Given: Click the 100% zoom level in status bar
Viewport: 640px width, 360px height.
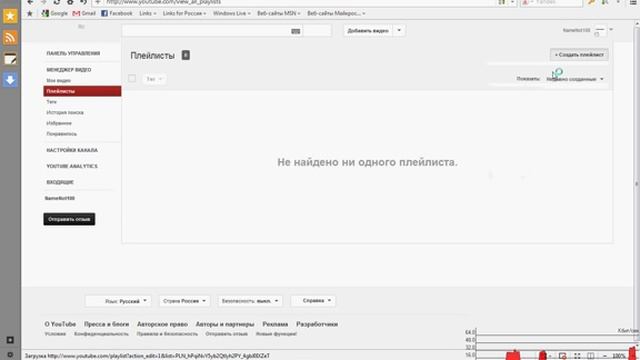Looking at the screenshot, I should (619, 356).
